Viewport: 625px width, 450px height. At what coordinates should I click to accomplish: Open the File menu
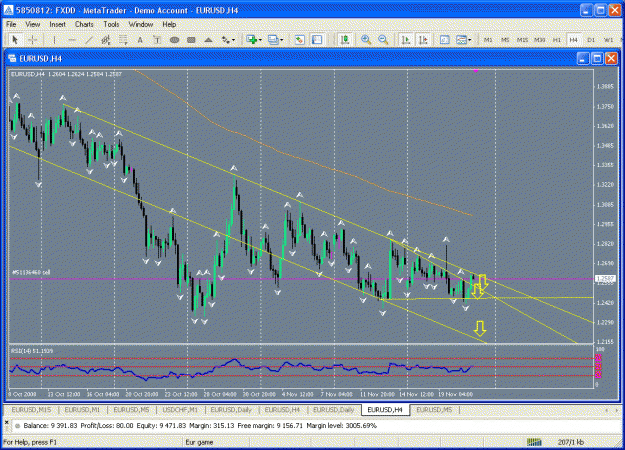11,24
